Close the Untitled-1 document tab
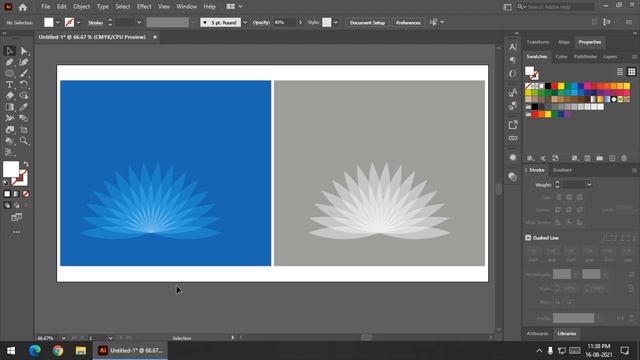640x360 pixels. (x=155, y=37)
